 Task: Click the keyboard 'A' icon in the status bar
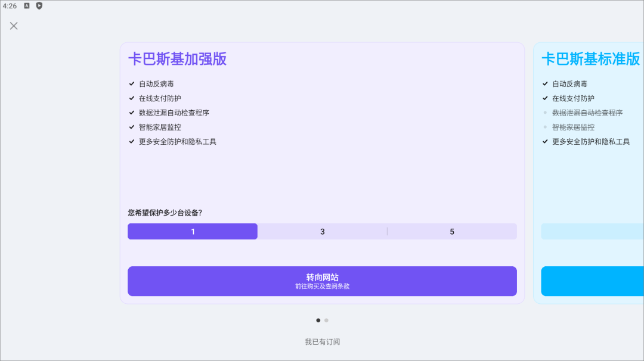pyautogui.click(x=27, y=6)
